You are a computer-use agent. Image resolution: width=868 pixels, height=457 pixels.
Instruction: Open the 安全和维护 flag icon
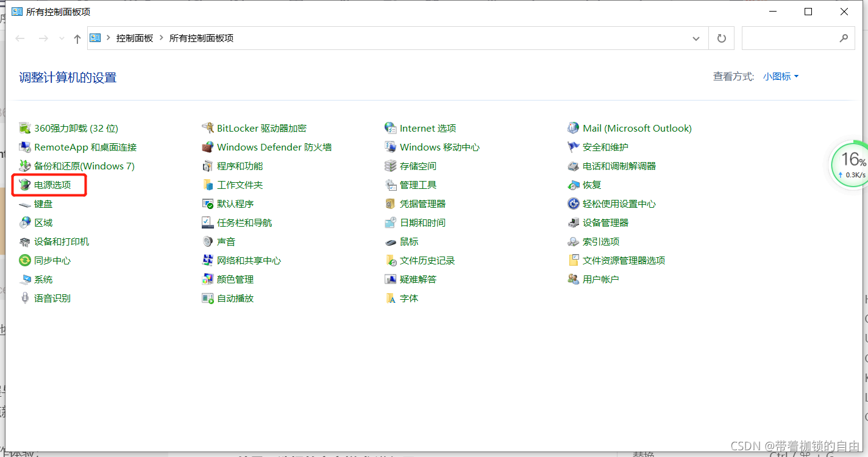574,147
